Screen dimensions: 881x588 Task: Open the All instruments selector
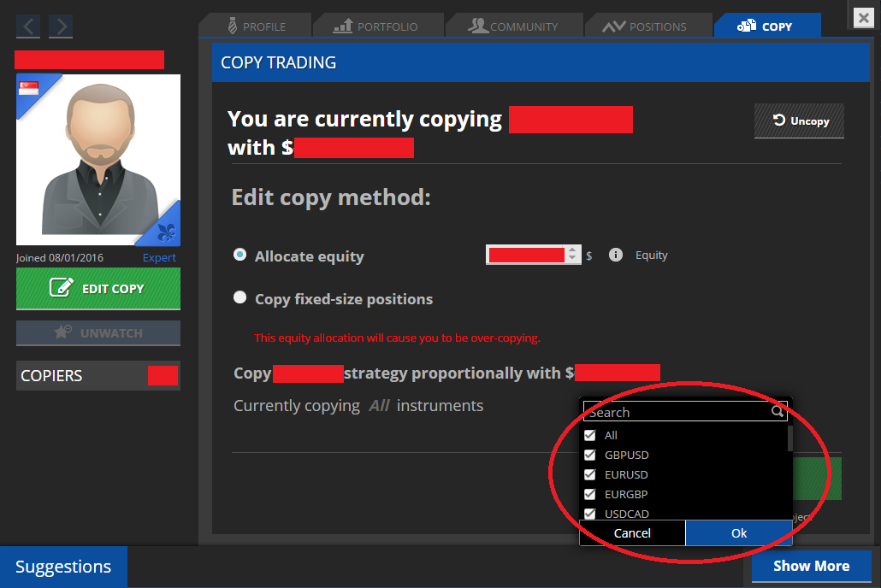coord(379,406)
